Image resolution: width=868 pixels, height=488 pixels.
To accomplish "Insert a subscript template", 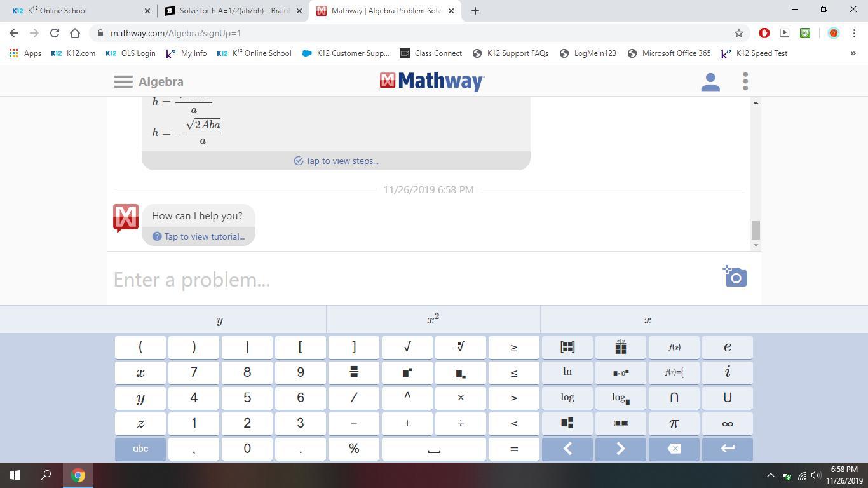I will click(x=461, y=372).
